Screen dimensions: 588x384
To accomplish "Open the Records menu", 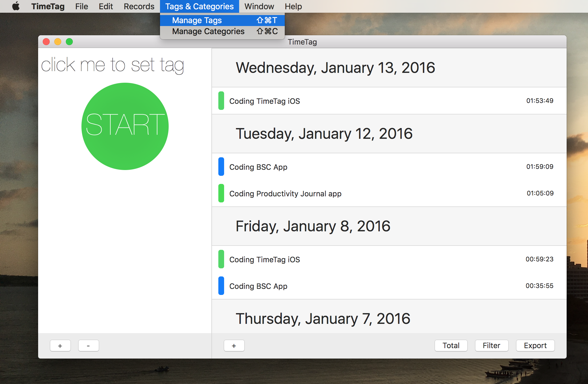I will [x=139, y=6].
